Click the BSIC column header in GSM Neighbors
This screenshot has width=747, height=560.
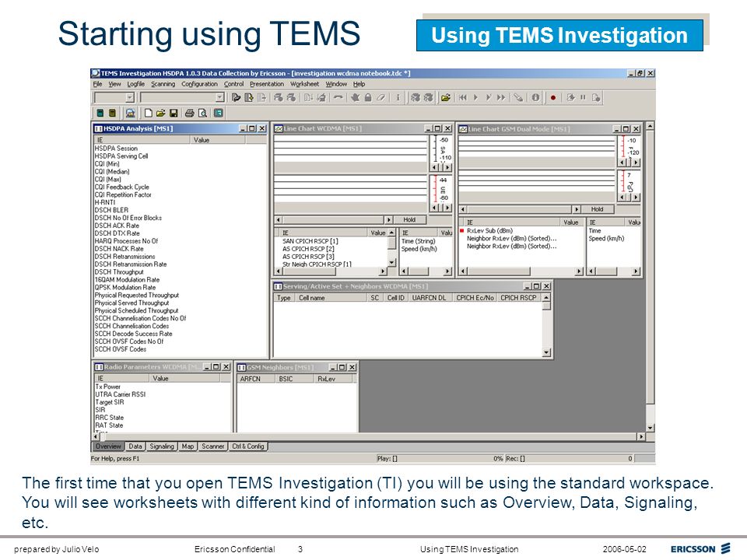click(294, 379)
